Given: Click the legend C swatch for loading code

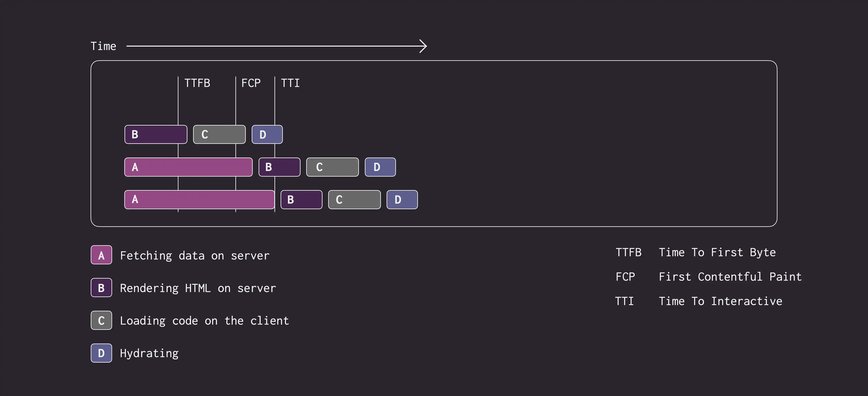Looking at the screenshot, I should click(x=101, y=321).
